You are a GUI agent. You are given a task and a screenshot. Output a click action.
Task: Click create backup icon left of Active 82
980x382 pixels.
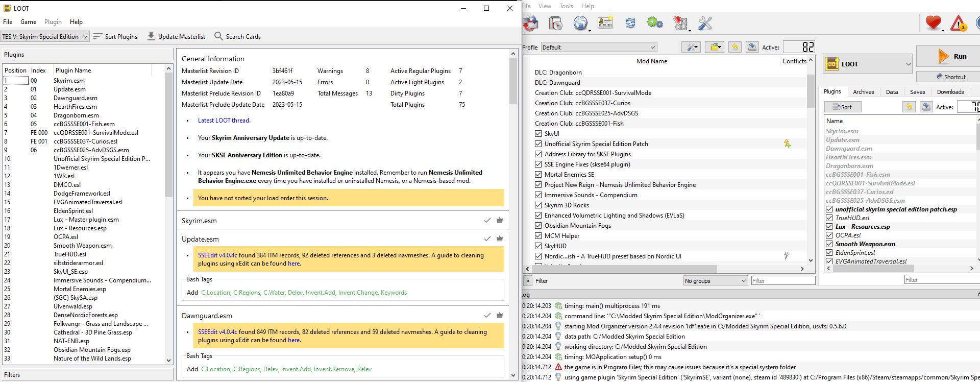tap(752, 47)
